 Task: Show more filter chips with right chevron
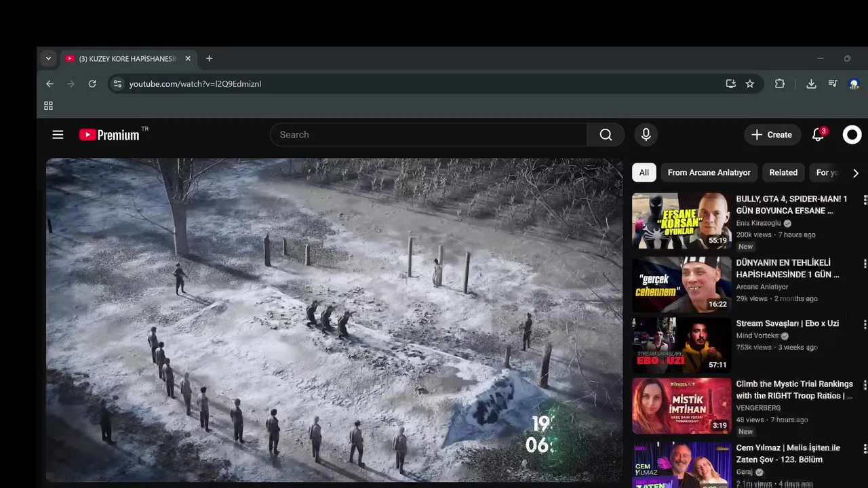[856, 173]
